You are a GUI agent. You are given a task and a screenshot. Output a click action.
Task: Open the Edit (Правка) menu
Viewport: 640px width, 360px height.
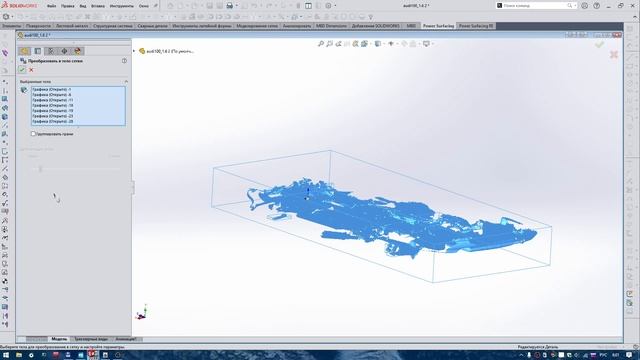click(67, 6)
